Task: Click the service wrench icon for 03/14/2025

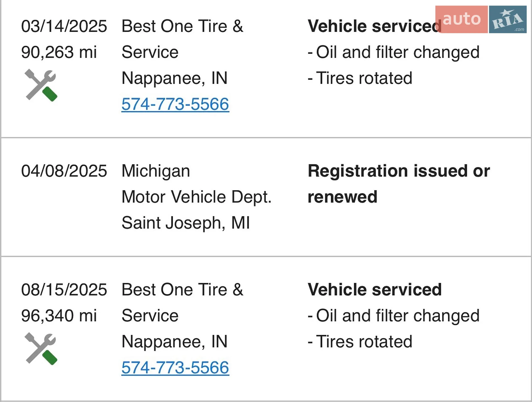Action: (41, 85)
